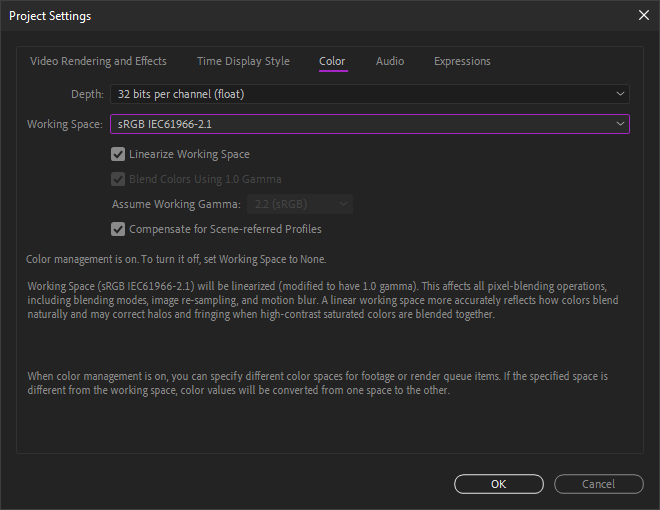Click the chevron arrow on Working Space dropdown

click(x=621, y=124)
